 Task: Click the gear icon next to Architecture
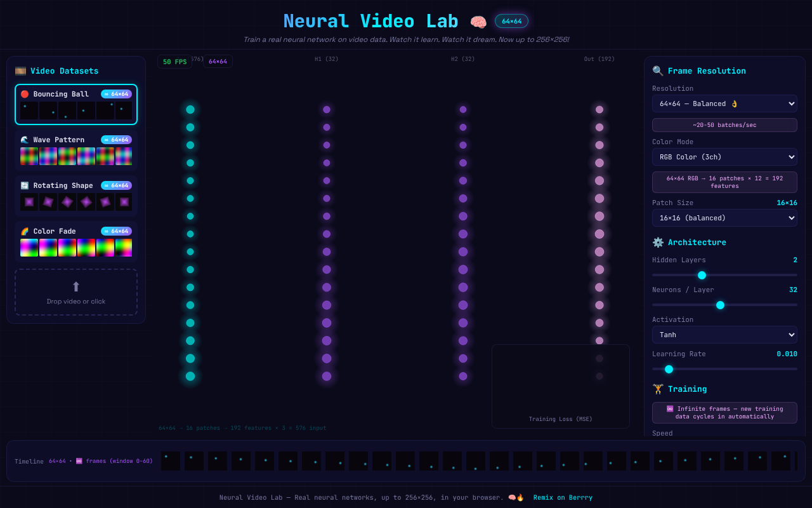click(657, 242)
